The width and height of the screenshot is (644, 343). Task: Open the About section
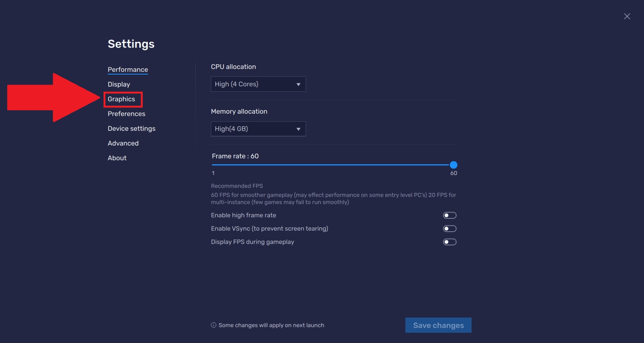pos(117,158)
